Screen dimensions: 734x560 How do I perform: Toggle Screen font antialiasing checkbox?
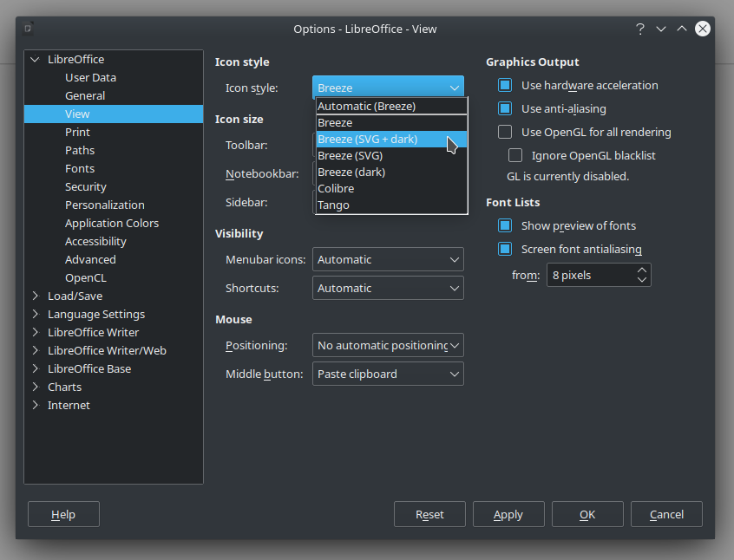point(505,249)
